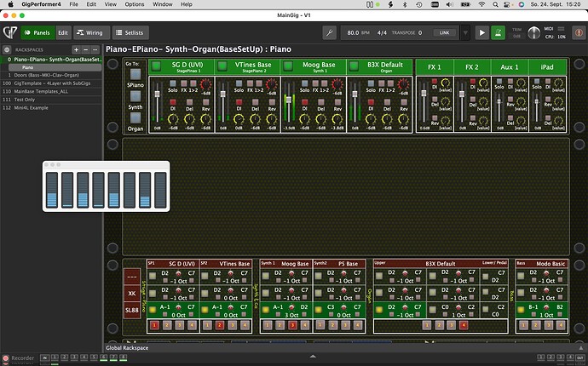Click the 4/4 time signature field
The image size is (588, 366).
tap(382, 33)
